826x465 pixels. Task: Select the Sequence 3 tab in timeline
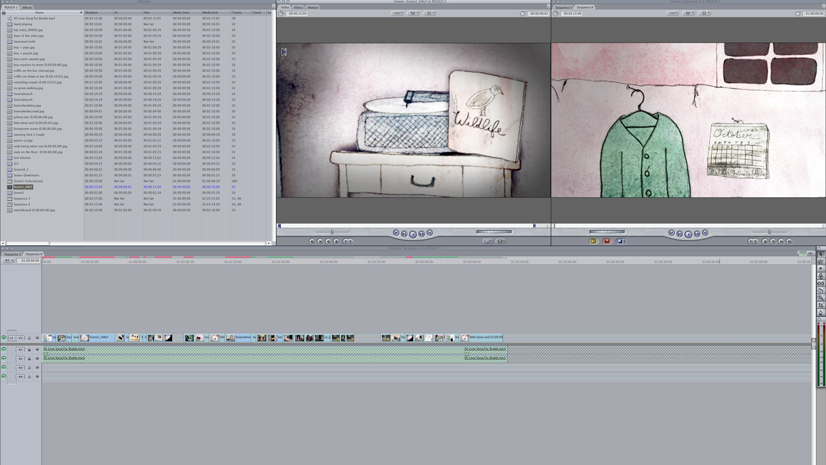coord(12,254)
